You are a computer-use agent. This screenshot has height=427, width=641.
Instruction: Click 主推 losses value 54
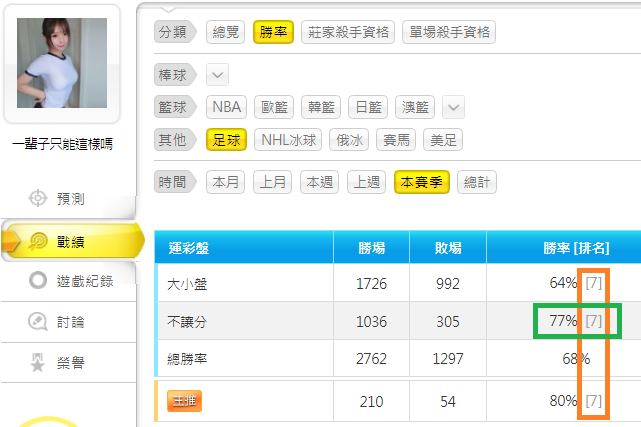point(448,402)
